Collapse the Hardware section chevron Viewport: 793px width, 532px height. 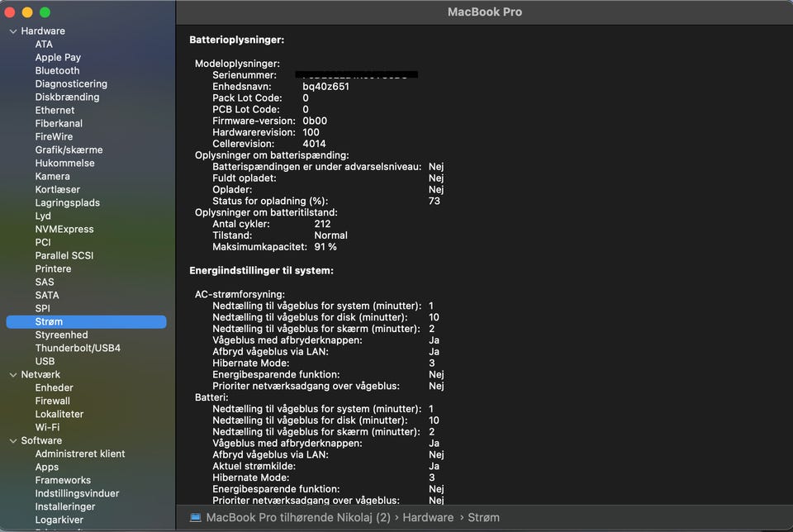(13, 31)
